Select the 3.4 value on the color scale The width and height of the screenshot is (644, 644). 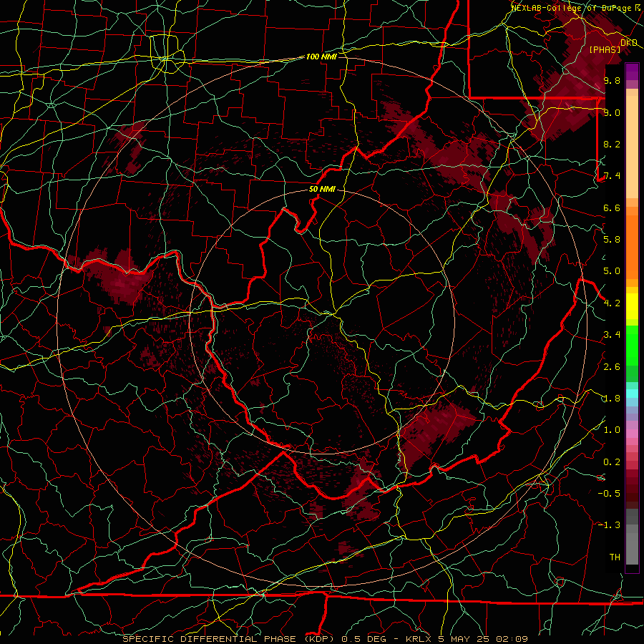[x=612, y=335]
